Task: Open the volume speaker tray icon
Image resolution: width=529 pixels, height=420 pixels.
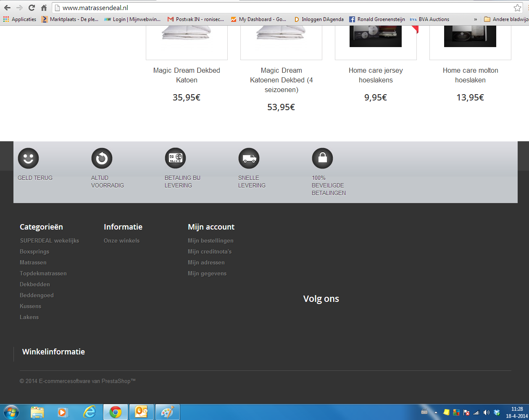Action: [x=487, y=412]
